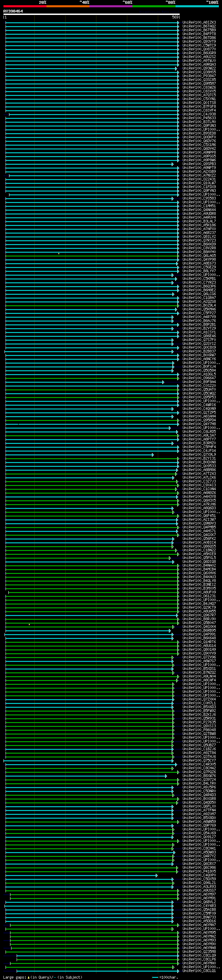Open hit UniRef100_B2B837
Screen dimensions: 222x980
(199, 351)
